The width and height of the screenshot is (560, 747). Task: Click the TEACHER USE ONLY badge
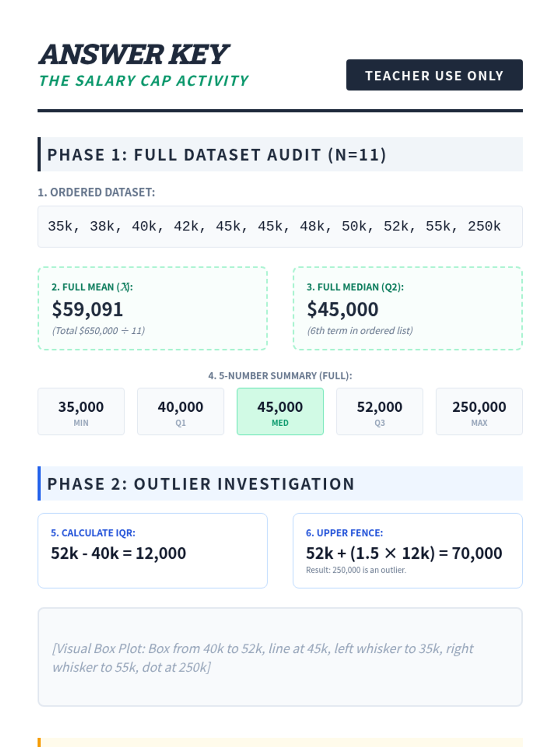(x=434, y=75)
